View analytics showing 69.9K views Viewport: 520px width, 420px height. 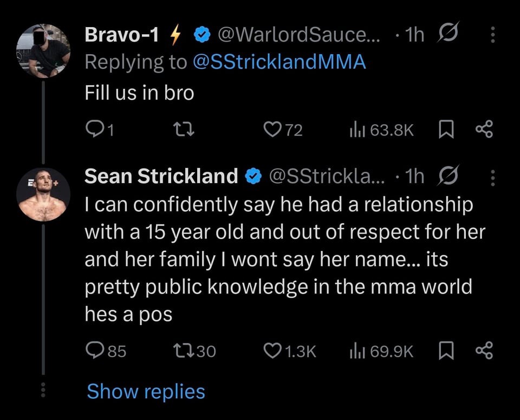coord(355,351)
